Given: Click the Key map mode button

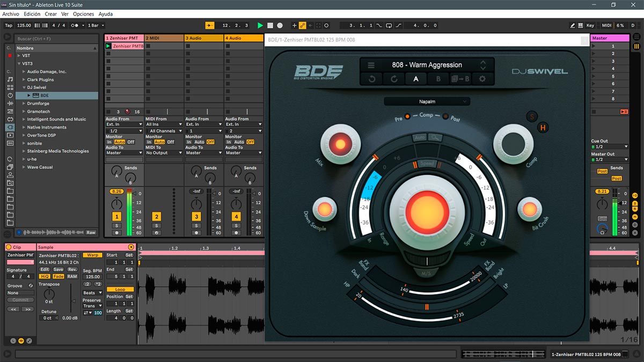Looking at the screenshot, I should (x=590, y=25).
